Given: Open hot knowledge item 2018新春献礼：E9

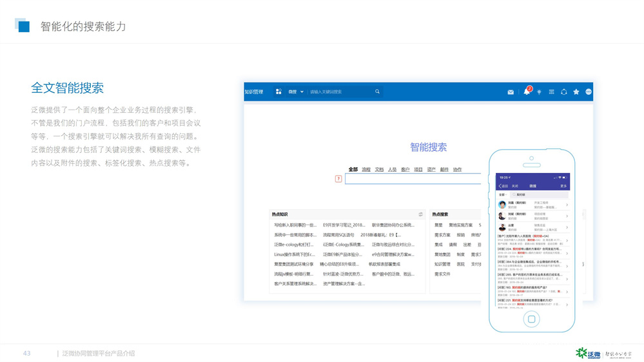Looking at the screenshot, I should 381,235.
